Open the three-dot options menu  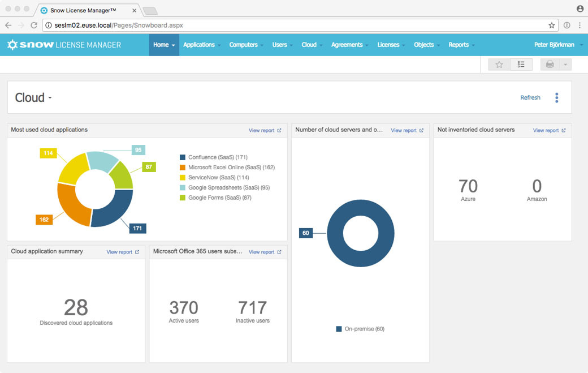pyautogui.click(x=556, y=98)
